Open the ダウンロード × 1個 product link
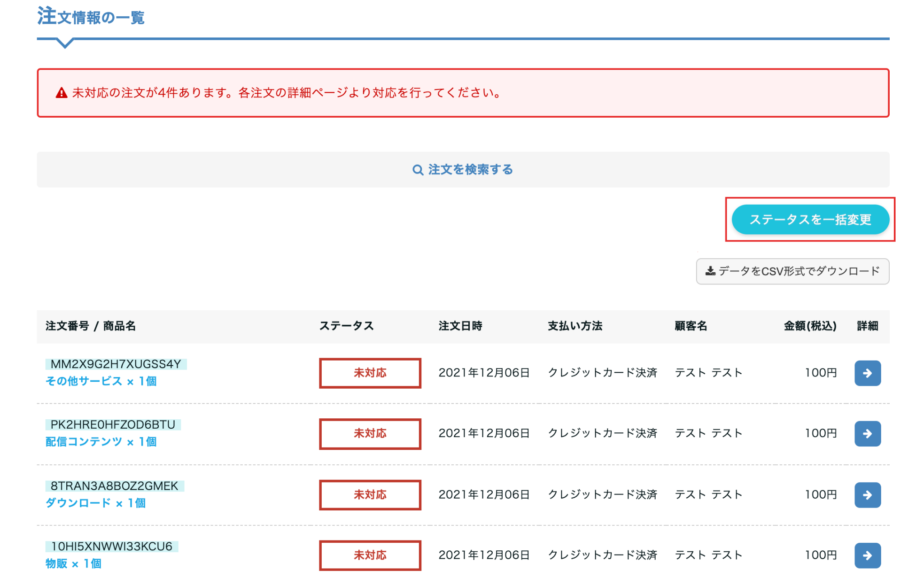The image size is (924, 582). click(x=96, y=503)
